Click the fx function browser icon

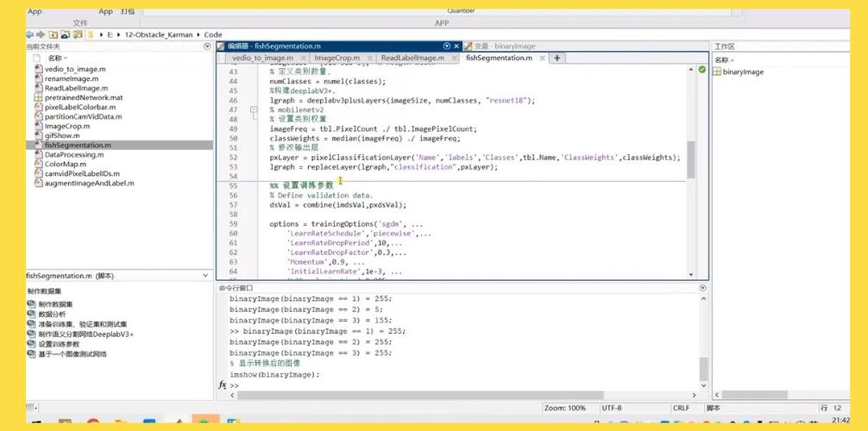223,385
